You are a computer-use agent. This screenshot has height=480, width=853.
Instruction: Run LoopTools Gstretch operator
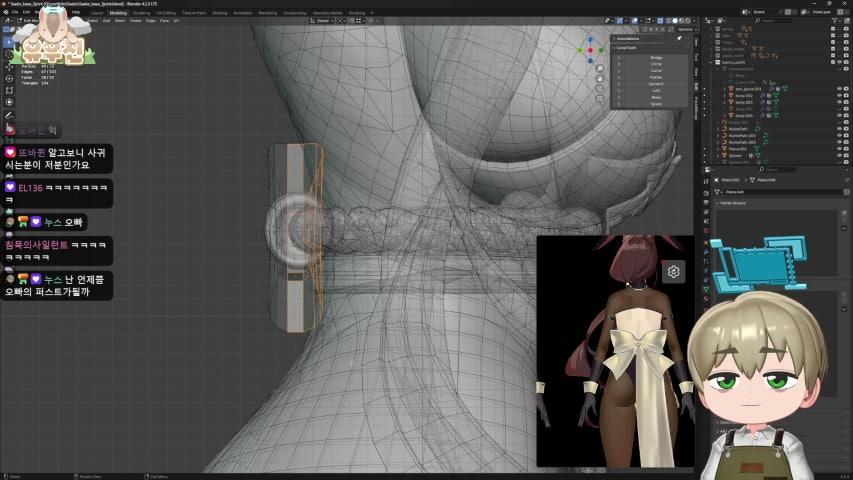tap(656, 84)
